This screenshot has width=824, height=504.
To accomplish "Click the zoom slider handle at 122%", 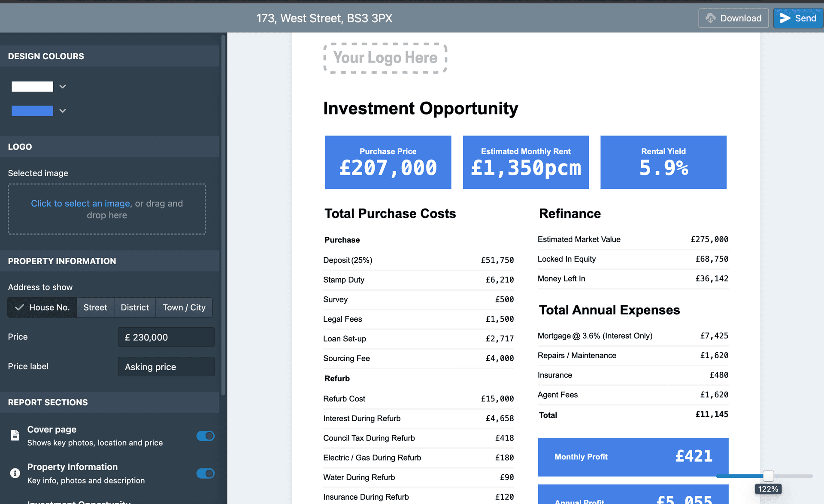I will (x=768, y=476).
